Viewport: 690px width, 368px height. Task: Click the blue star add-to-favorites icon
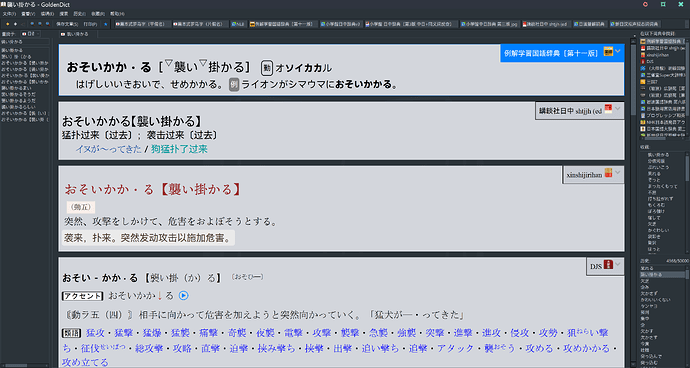coord(106,24)
